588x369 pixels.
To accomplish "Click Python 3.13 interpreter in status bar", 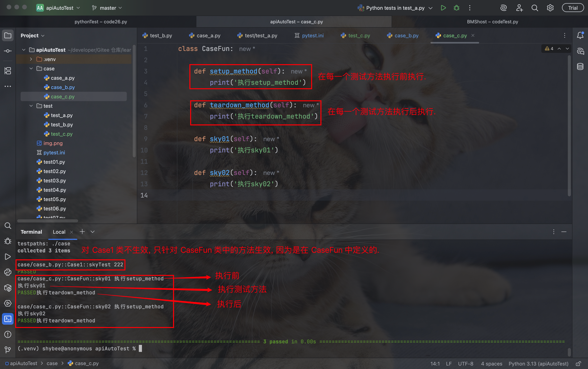I will click(538, 364).
